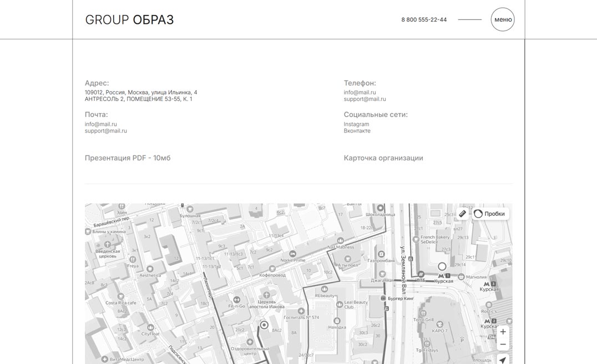This screenshot has width=597, height=364.
Task: Click the geolocation arrow on map
Action: tap(503, 360)
